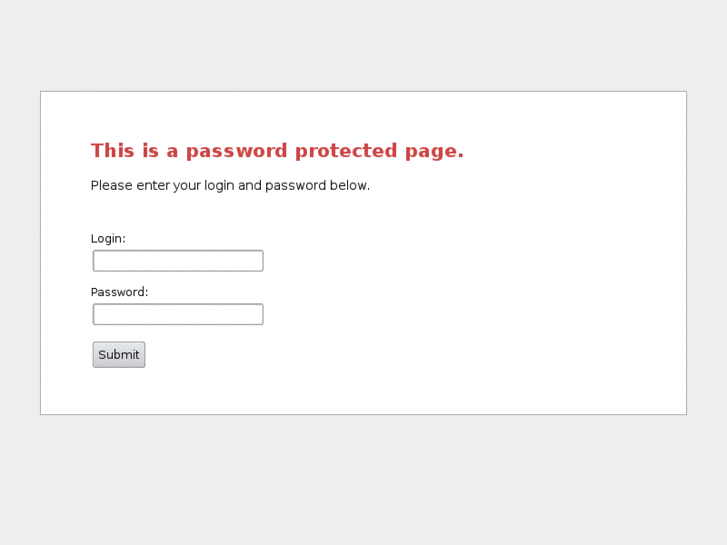The image size is (727, 545).
Task: Click "password" in the instruction sentence
Action: pyautogui.click(x=295, y=186)
